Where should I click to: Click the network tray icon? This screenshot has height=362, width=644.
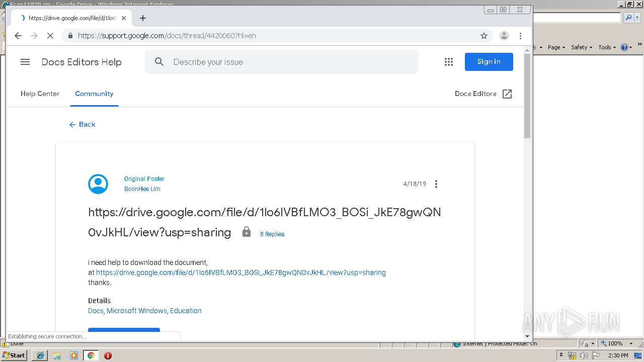pos(572,355)
